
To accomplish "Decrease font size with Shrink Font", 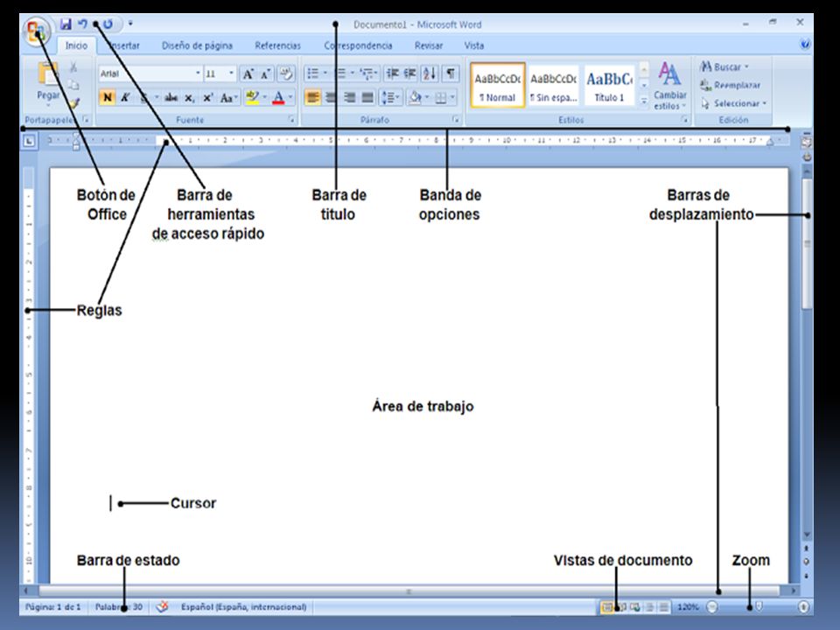I will click(x=266, y=73).
